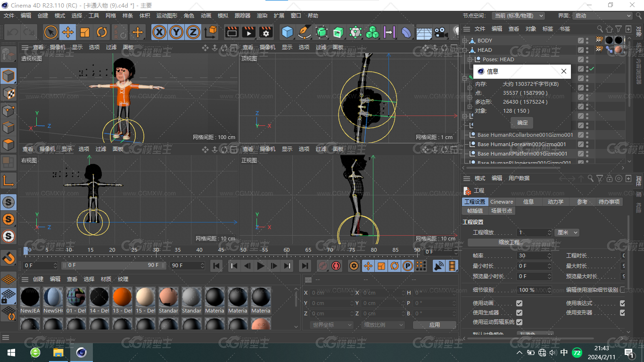The width and height of the screenshot is (644, 362).
Task: Activate the Rotate tool in top toolbar
Action: point(102,32)
